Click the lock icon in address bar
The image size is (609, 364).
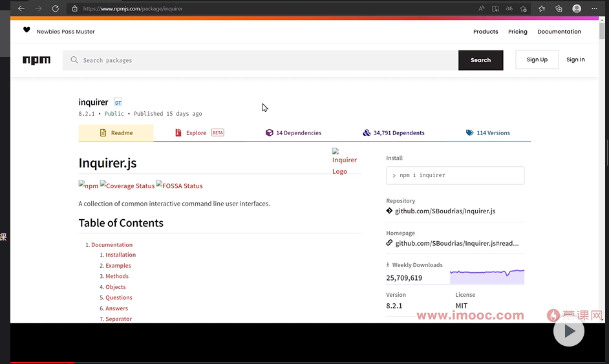[x=74, y=8]
